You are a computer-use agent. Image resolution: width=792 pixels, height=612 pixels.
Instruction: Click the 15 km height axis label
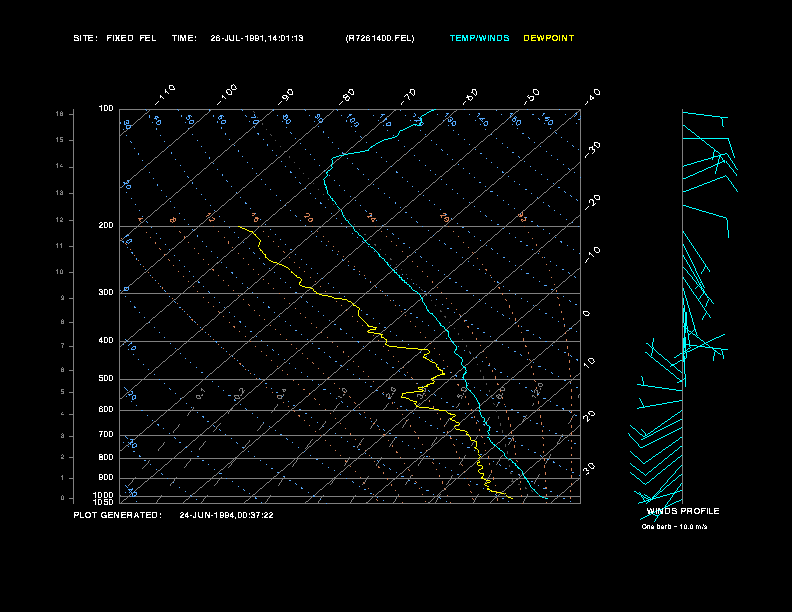click(60, 140)
